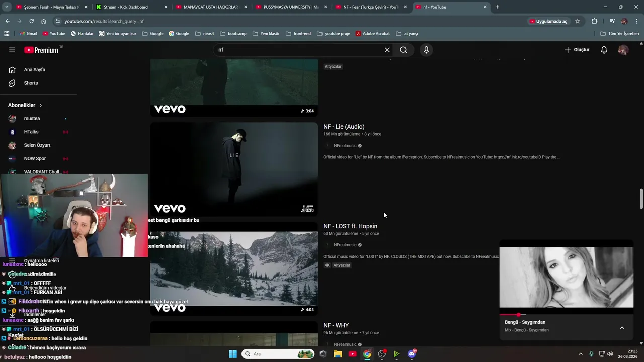This screenshot has height=362, width=644.
Task: Click the address bar URL
Action: [x=104, y=21]
